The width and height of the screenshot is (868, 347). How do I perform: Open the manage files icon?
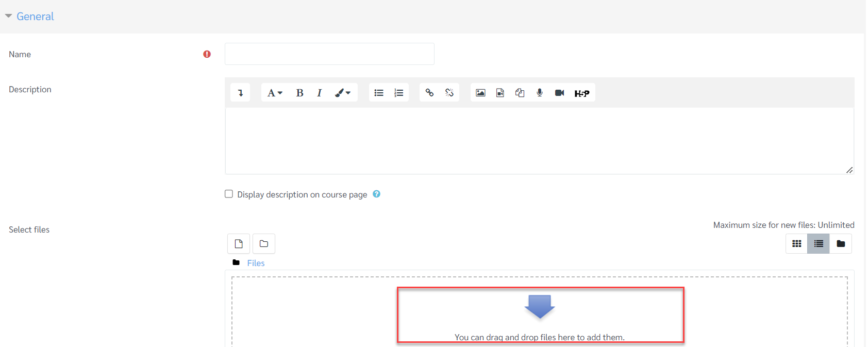(x=520, y=93)
